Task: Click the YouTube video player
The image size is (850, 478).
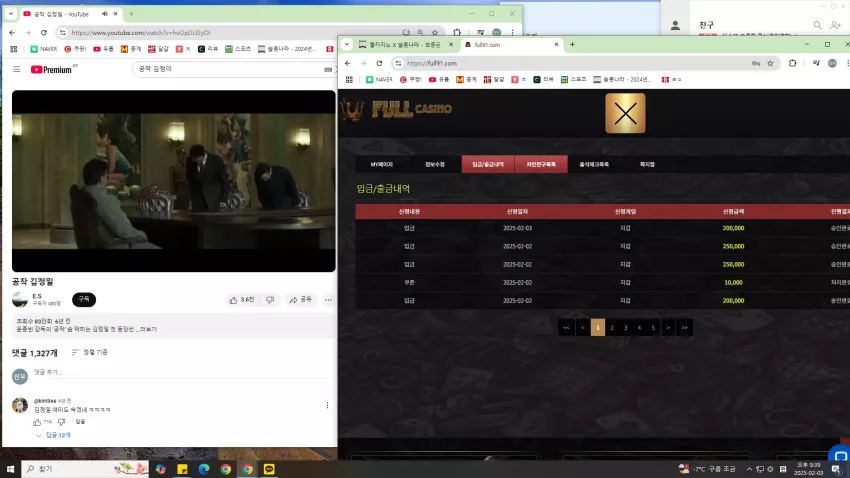Action: coord(173,180)
